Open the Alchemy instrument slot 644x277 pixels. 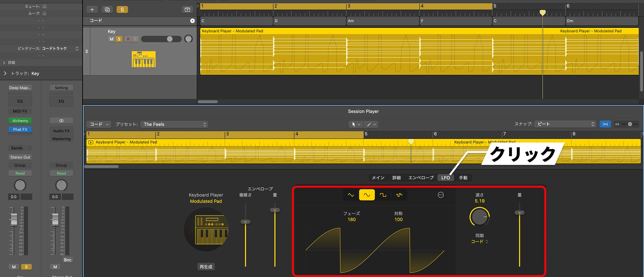pos(20,121)
